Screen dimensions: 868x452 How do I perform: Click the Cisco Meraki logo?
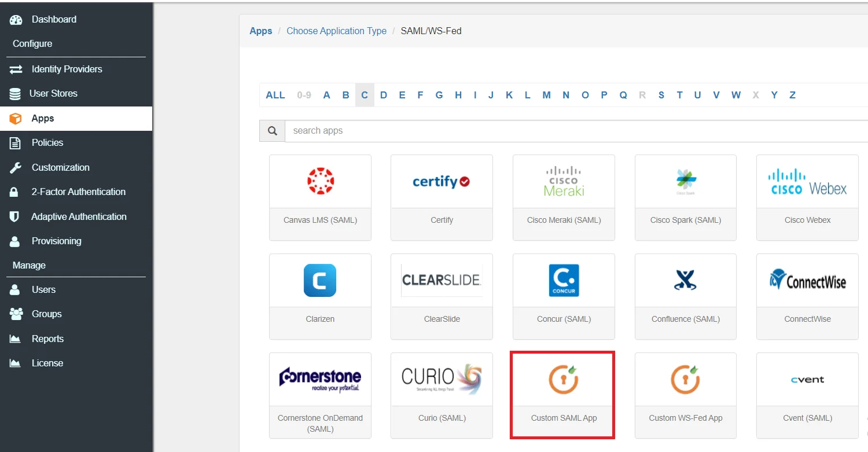pyautogui.click(x=564, y=181)
